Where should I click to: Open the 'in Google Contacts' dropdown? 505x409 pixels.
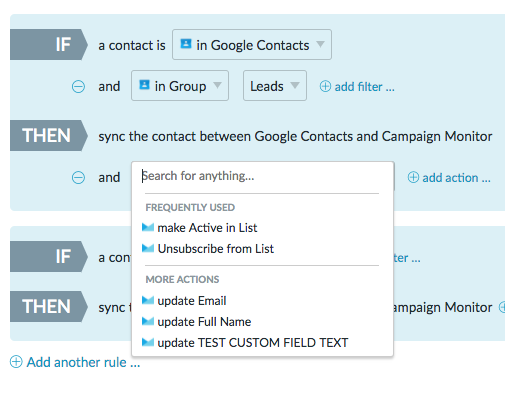252,45
